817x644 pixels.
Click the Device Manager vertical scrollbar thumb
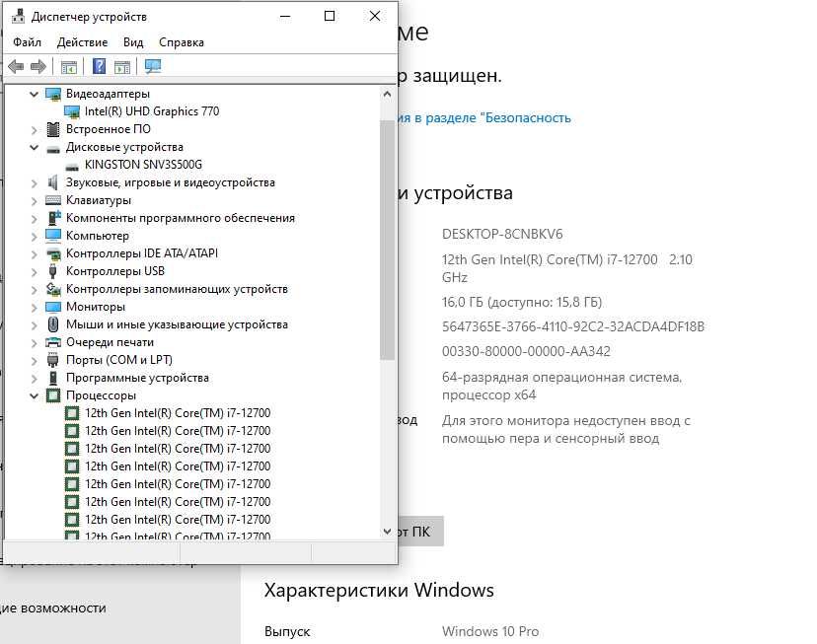(x=387, y=240)
